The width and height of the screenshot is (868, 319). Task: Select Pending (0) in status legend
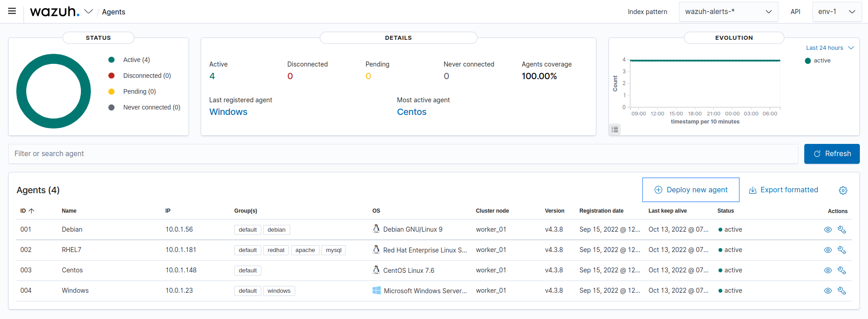pos(139,91)
